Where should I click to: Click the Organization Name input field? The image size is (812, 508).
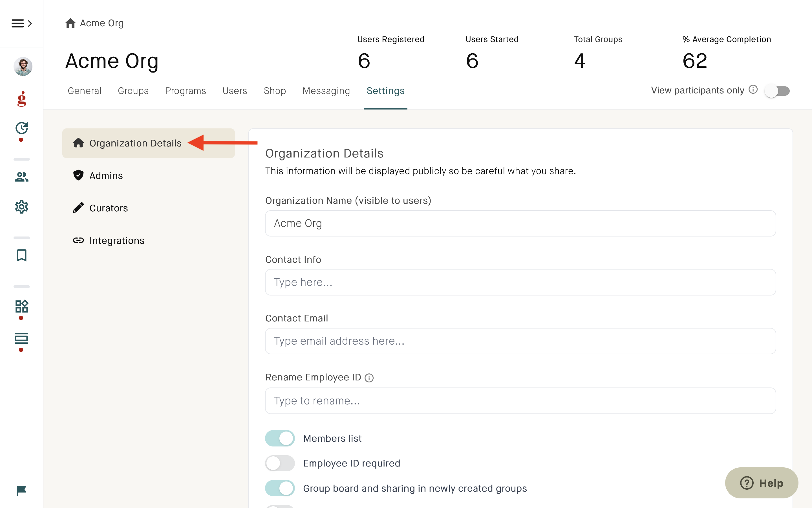click(x=520, y=224)
